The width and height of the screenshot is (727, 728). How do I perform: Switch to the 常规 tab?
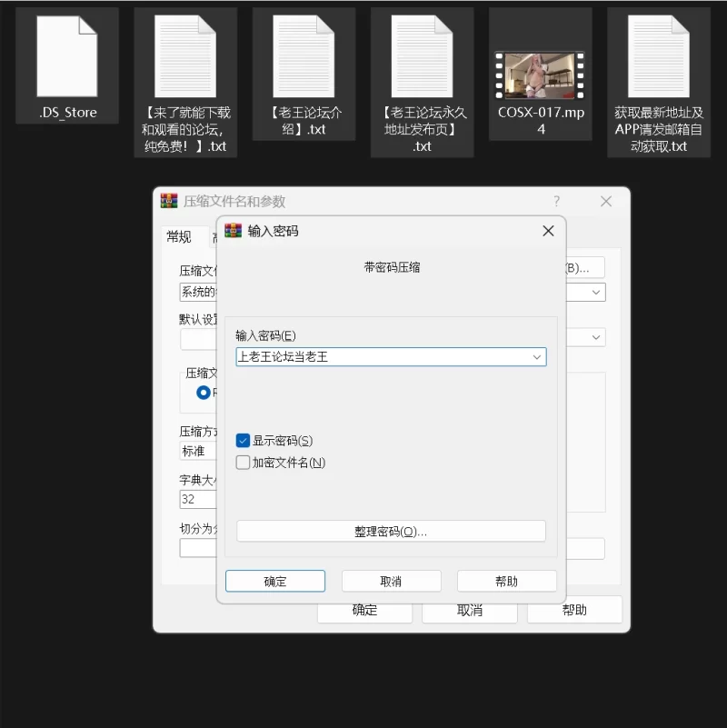point(179,237)
